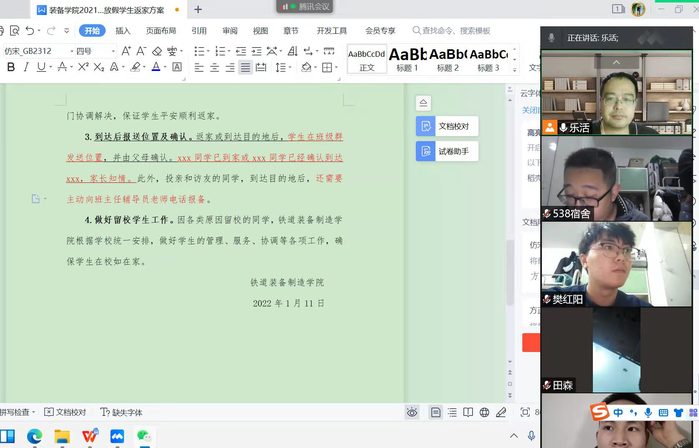Apply the 标题 3 style
This screenshot has width=699, height=448.
click(x=488, y=59)
